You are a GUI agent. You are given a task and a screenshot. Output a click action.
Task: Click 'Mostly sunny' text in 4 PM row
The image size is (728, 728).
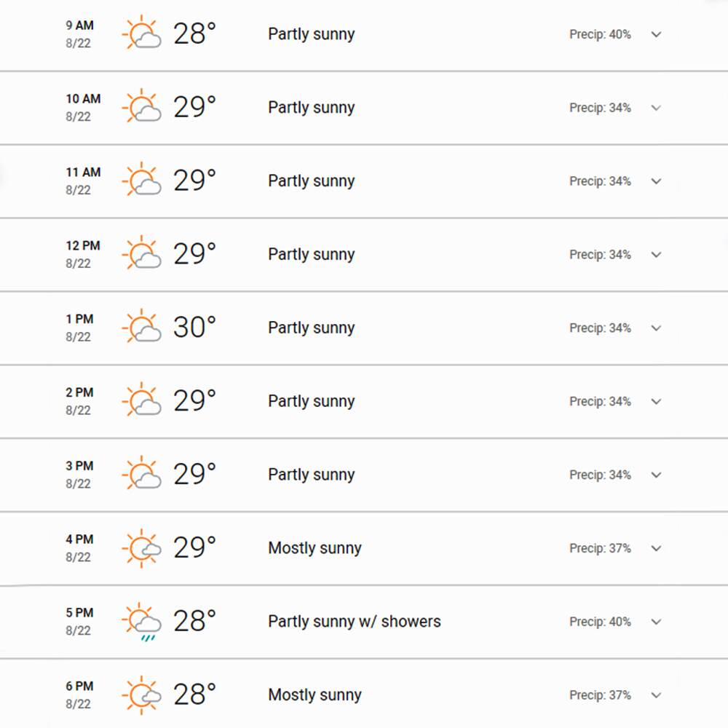click(x=314, y=548)
